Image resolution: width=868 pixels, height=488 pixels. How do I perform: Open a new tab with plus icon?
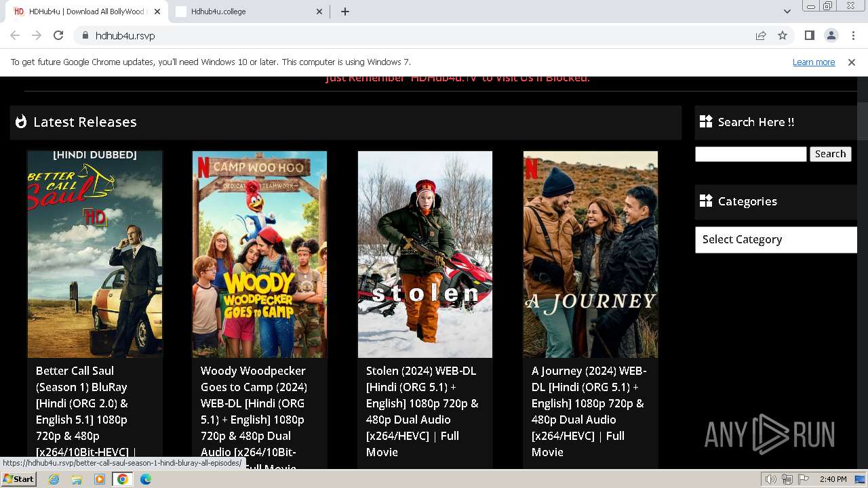point(345,12)
